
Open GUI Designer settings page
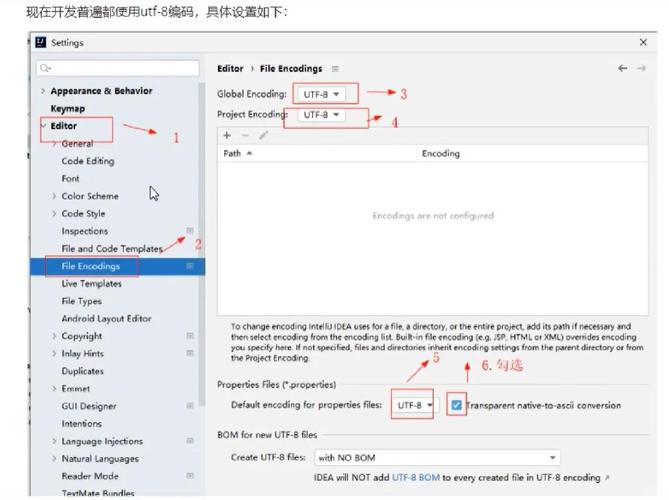point(89,406)
